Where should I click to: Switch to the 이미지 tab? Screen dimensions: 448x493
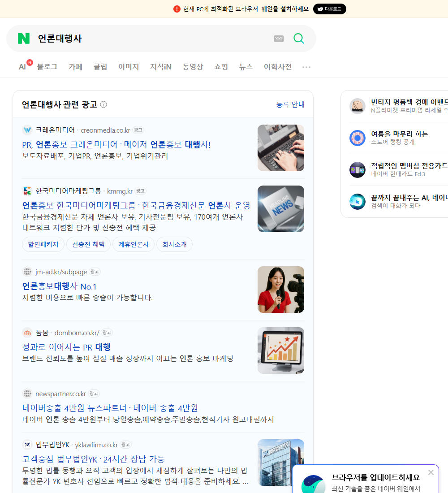(129, 67)
